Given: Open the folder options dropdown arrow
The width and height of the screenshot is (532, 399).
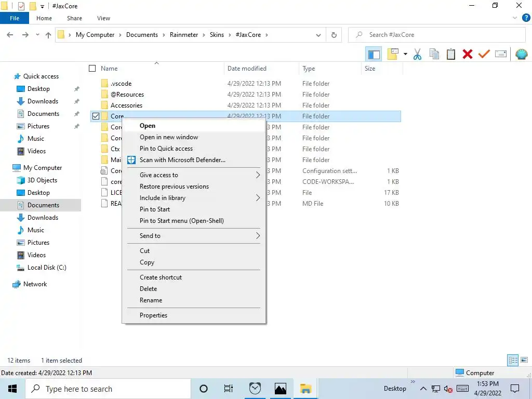Looking at the screenshot, I should tap(405, 54).
